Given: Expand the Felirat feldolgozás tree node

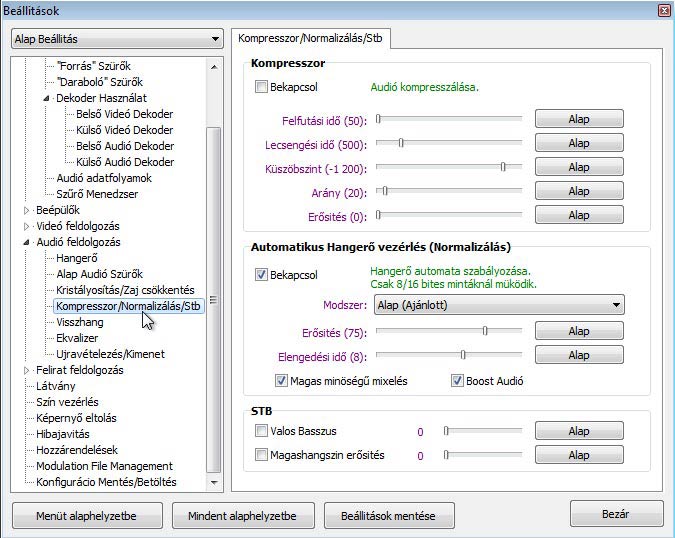Looking at the screenshot, I should point(27,370).
